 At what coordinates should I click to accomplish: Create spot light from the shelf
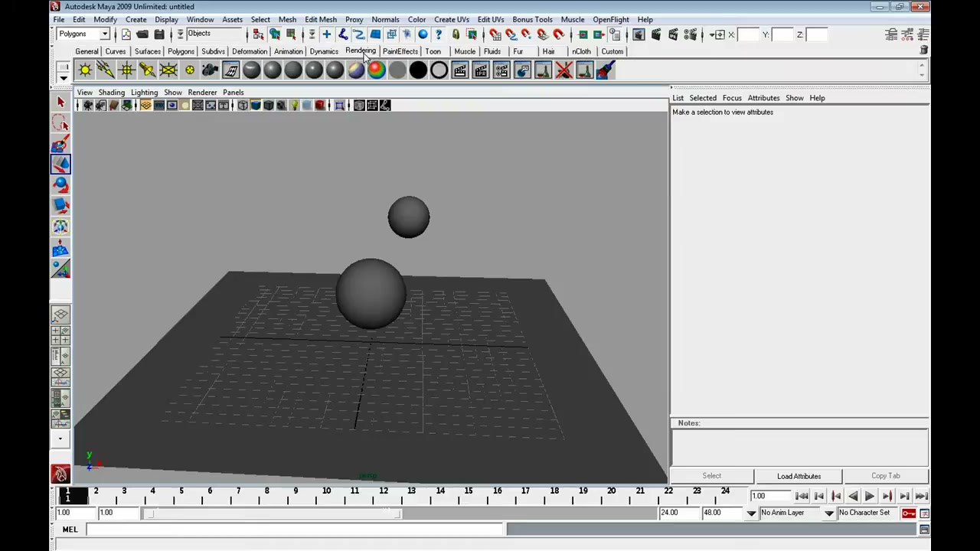pos(147,70)
